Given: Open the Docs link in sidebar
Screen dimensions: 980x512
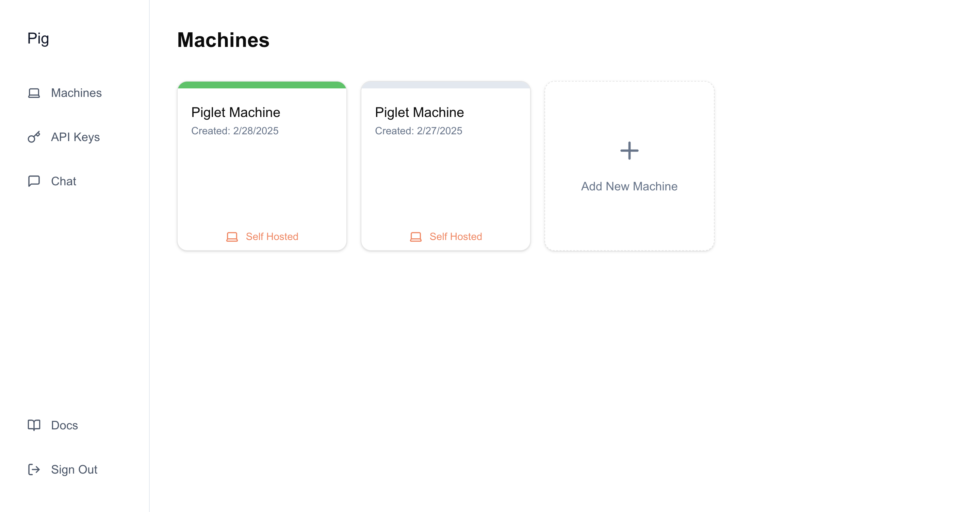Looking at the screenshot, I should click(64, 425).
